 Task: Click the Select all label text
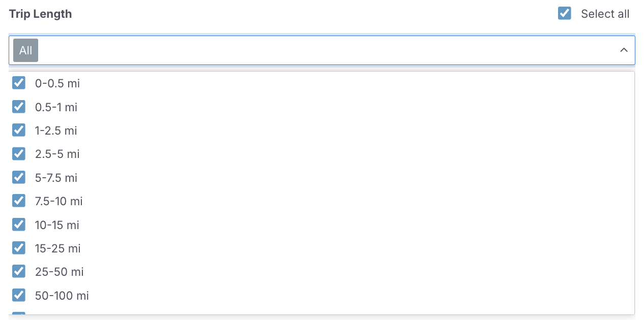605,14
